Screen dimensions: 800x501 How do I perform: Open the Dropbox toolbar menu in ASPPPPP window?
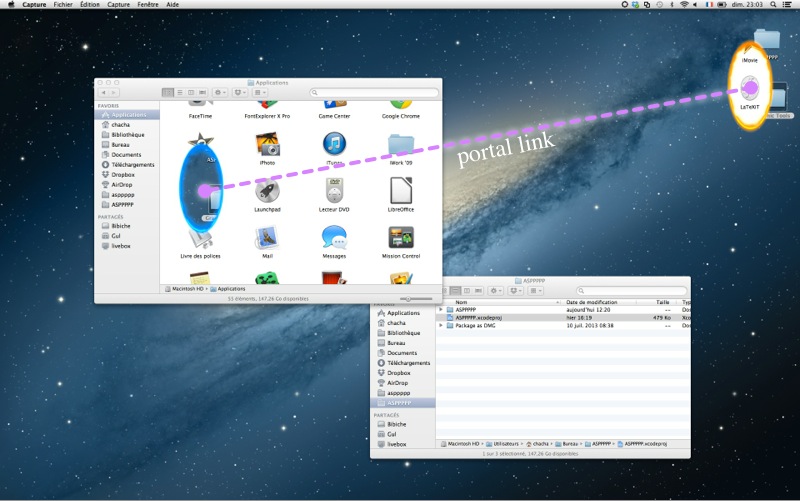[516, 291]
